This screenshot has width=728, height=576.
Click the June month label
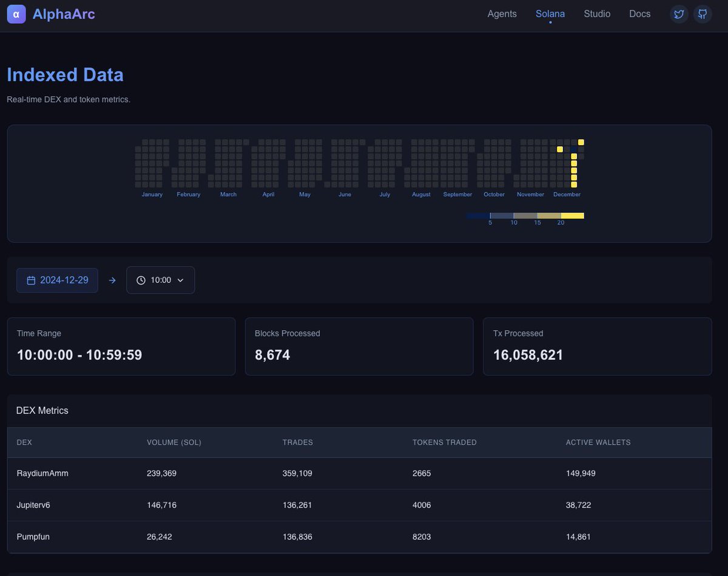[345, 194]
